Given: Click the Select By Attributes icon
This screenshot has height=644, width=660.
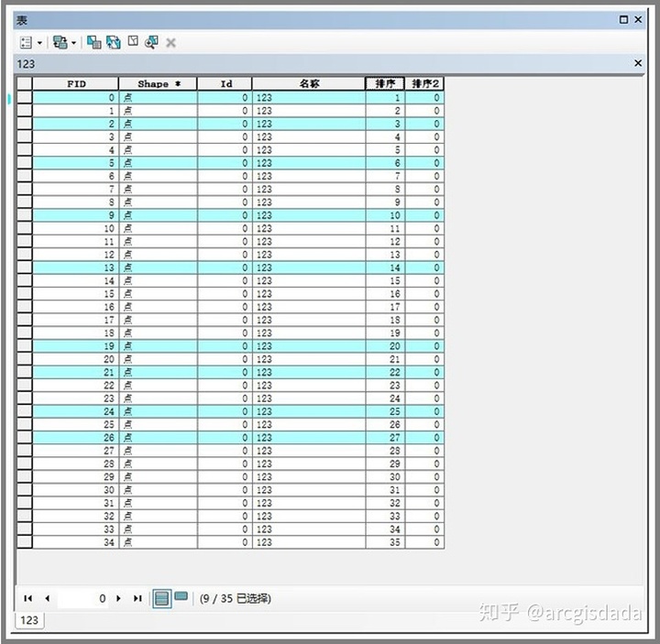Looking at the screenshot, I should coord(93,42).
